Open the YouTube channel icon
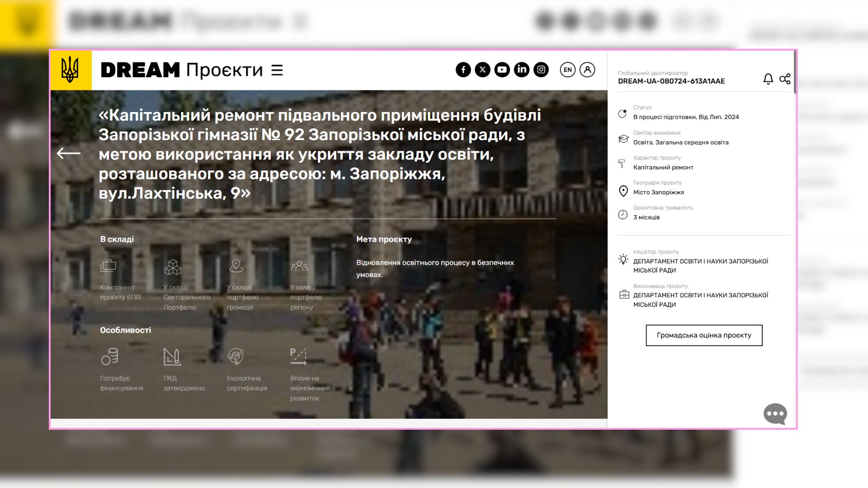Viewport: 868px width, 488px height. tap(502, 70)
